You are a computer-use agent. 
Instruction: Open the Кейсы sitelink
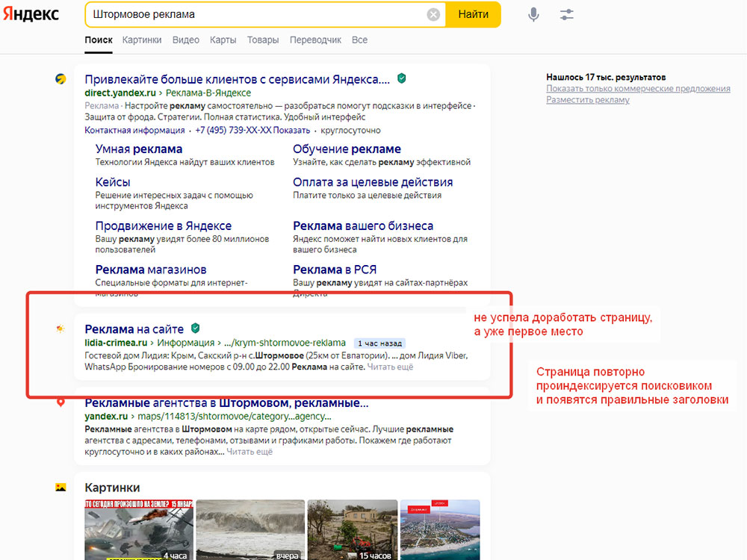coord(113,182)
